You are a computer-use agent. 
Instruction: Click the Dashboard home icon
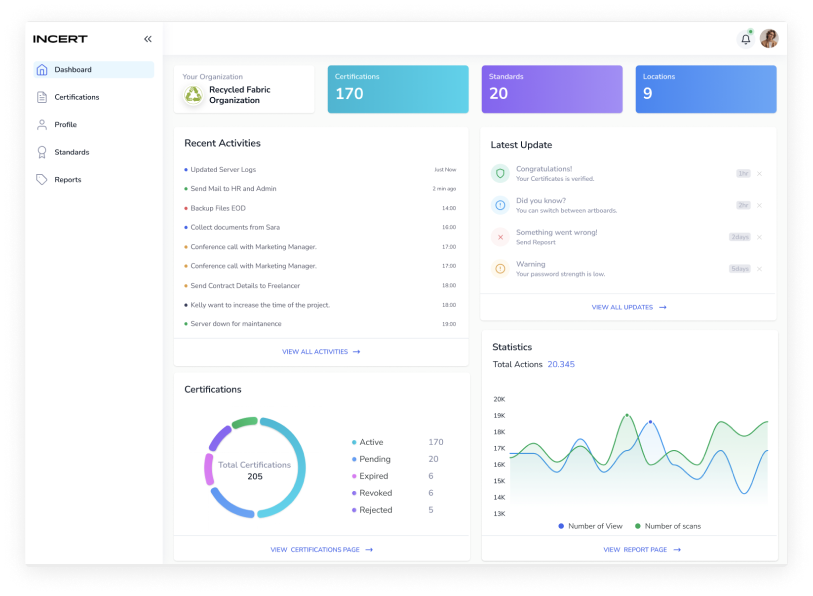point(42,70)
